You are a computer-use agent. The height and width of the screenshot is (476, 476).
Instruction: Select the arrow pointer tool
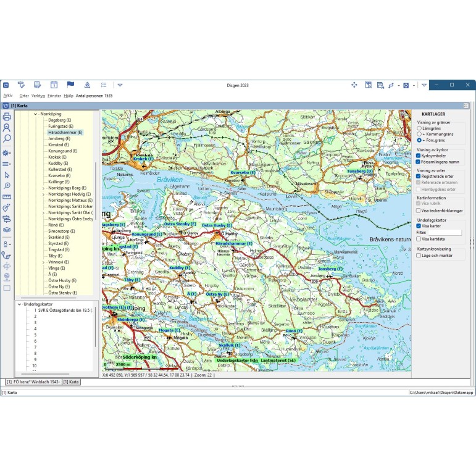pos(7,175)
